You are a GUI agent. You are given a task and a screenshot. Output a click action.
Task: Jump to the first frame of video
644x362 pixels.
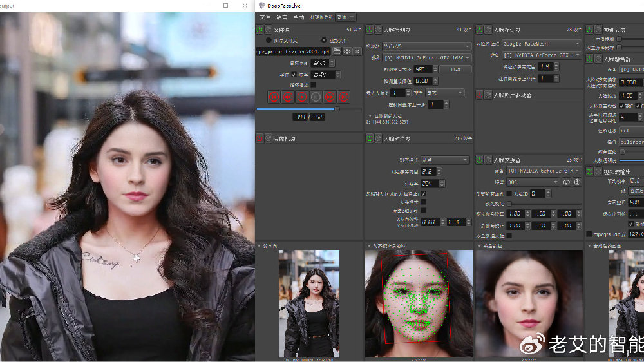[x=274, y=97]
